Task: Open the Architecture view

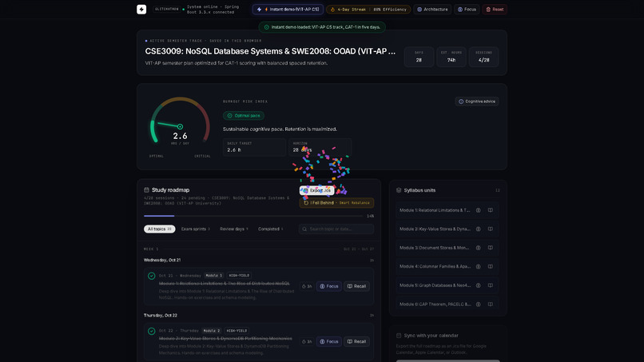Action: click(432, 9)
